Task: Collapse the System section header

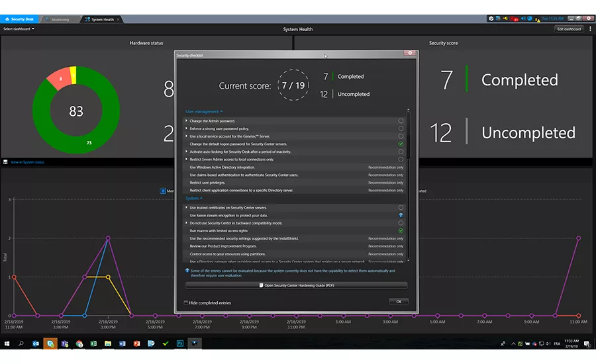Action: click(194, 199)
